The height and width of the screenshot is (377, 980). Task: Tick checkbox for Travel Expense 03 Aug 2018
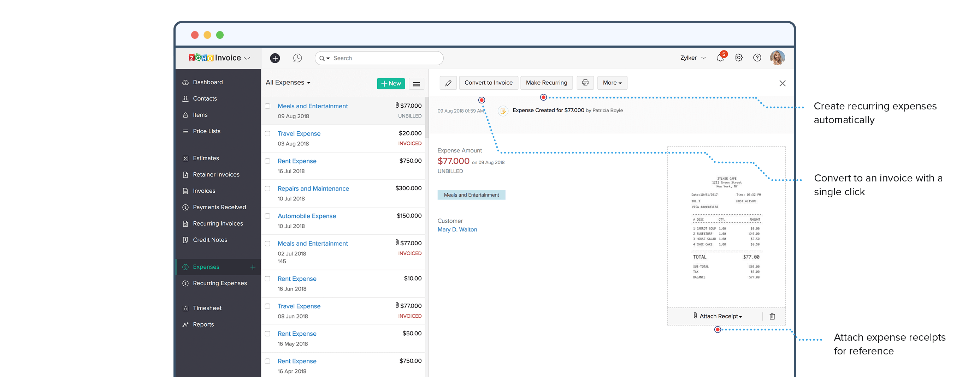267,134
